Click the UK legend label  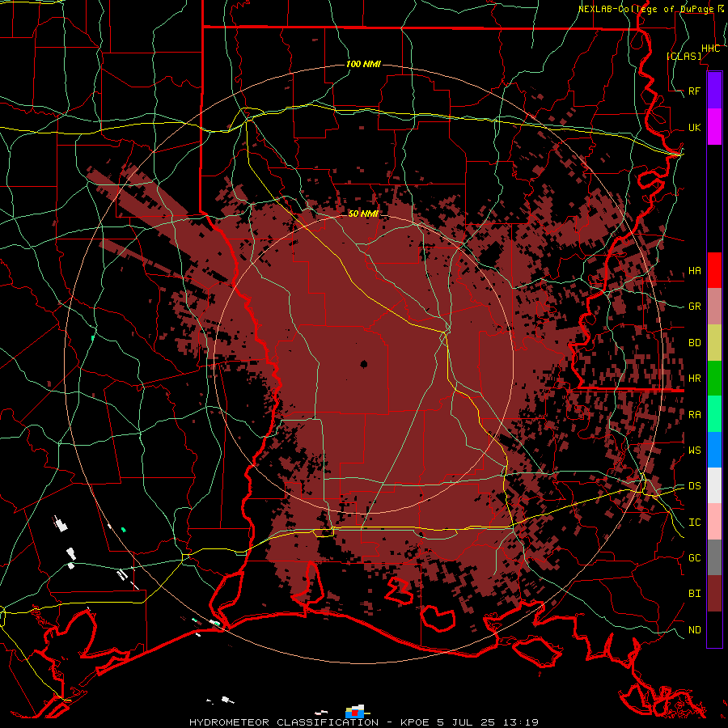coord(694,128)
